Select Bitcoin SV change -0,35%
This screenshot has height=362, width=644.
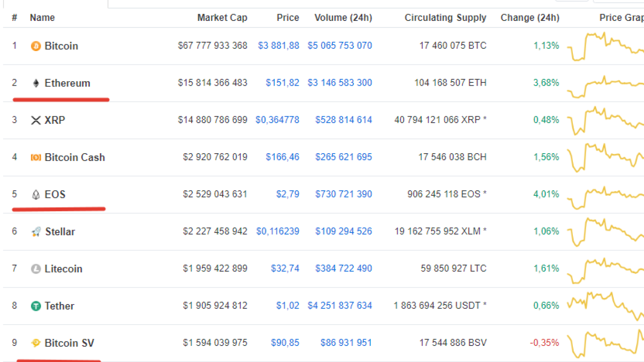544,343
